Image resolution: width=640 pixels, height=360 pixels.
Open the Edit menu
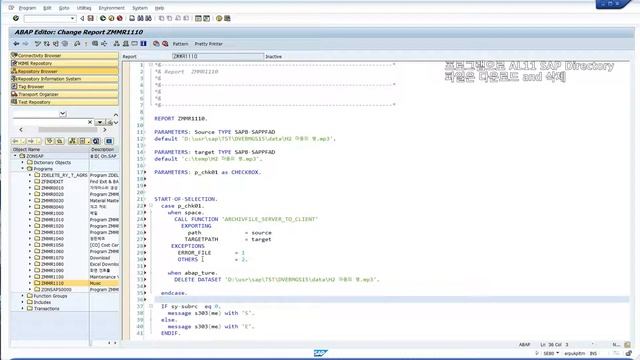[47, 8]
